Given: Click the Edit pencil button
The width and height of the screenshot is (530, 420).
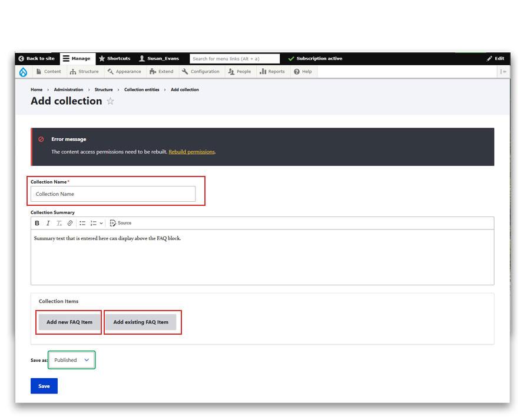Looking at the screenshot, I should (x=495, y=58).
